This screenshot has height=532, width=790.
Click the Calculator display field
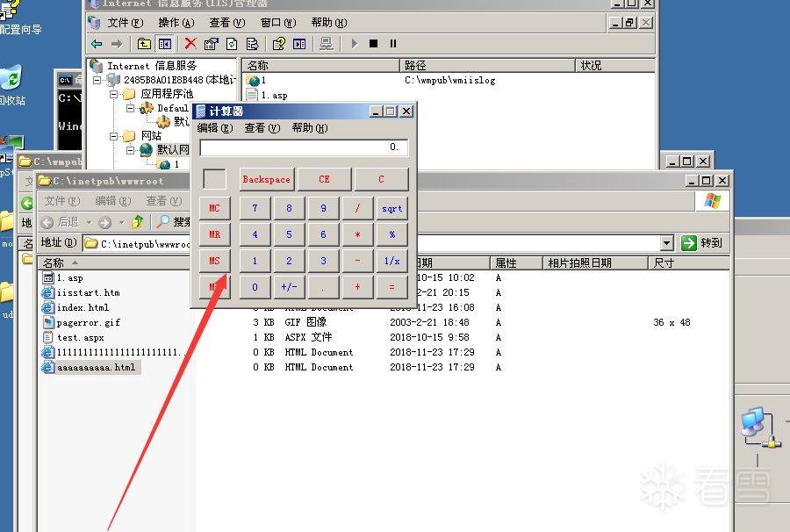click(304, 147)
